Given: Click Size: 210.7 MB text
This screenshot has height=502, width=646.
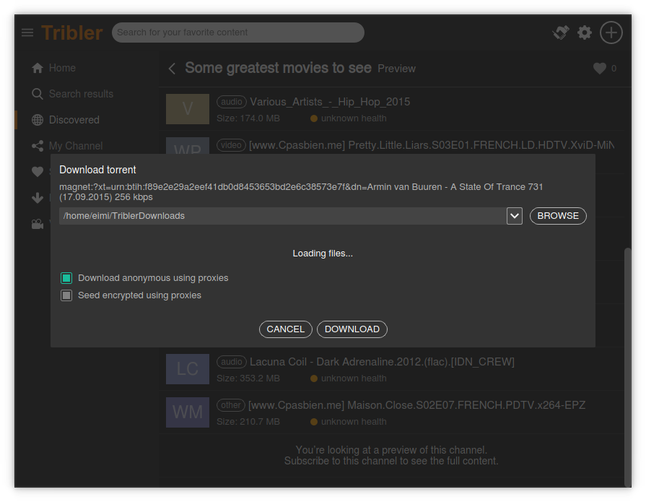Looking at the screenshot, I should pyautogui.click(x=248, y=422).
